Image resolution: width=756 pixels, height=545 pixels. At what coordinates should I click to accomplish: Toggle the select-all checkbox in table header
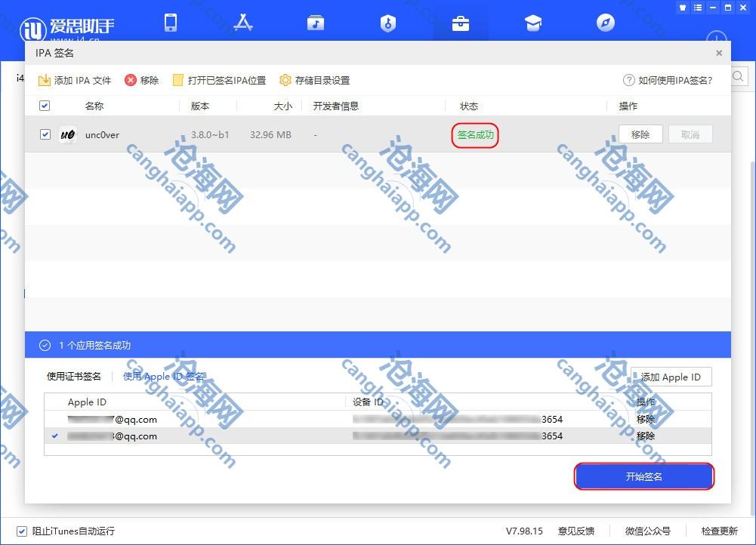click(x=45, y=106)
